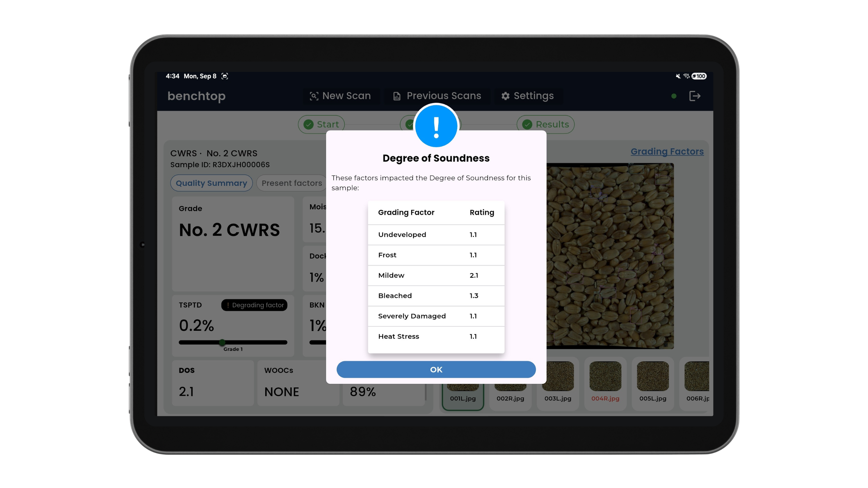Click the muted bell status icon
This screenshot has width=868, height=488.
click(x=678, y=76)
